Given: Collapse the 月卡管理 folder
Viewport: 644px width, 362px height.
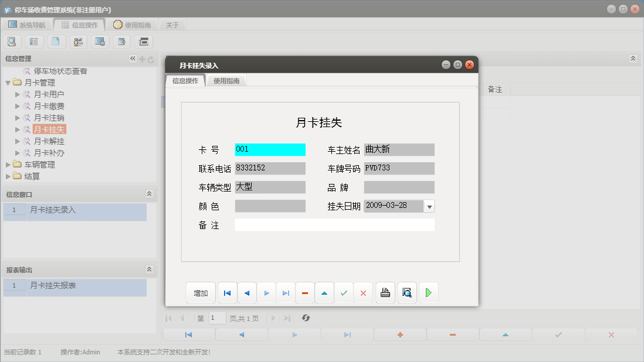Looking at the screenshot, I should point(8,83).
